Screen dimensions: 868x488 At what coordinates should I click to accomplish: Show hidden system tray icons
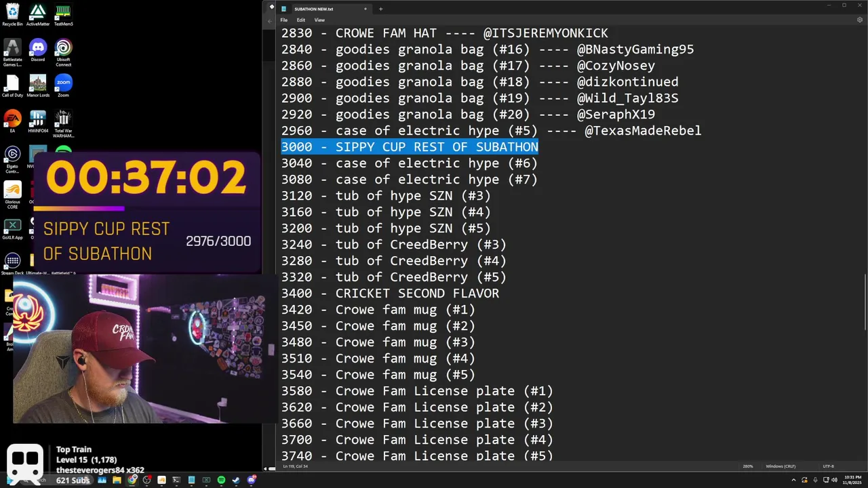click(x=793, y=480)
